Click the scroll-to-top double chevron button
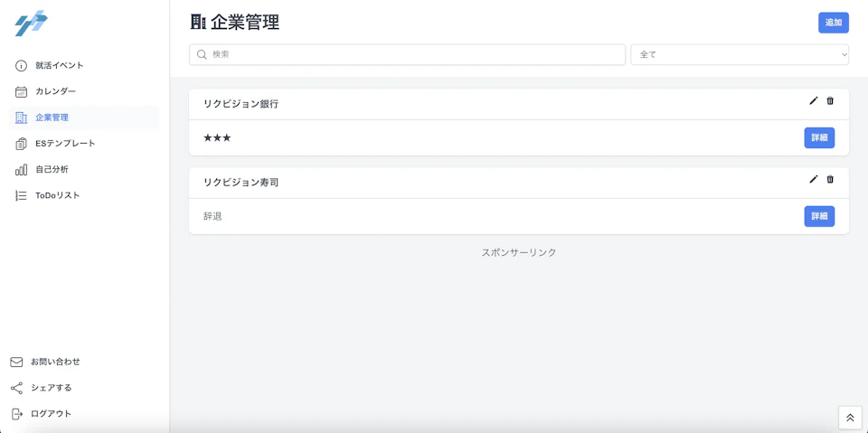The height and width of the screenshot is (433, 868). click(x=850, y=418)
